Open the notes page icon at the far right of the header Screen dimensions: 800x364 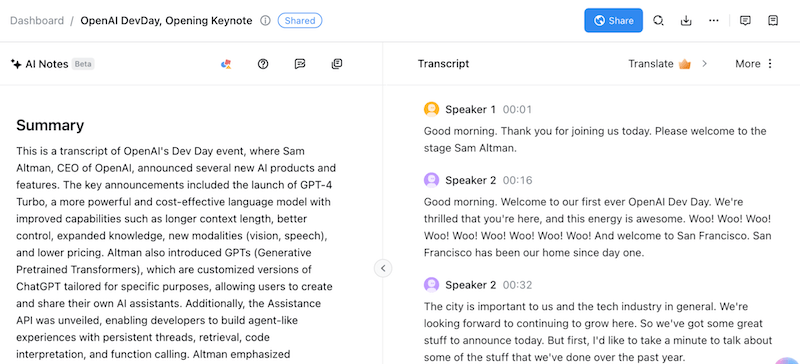coord(773,20)
